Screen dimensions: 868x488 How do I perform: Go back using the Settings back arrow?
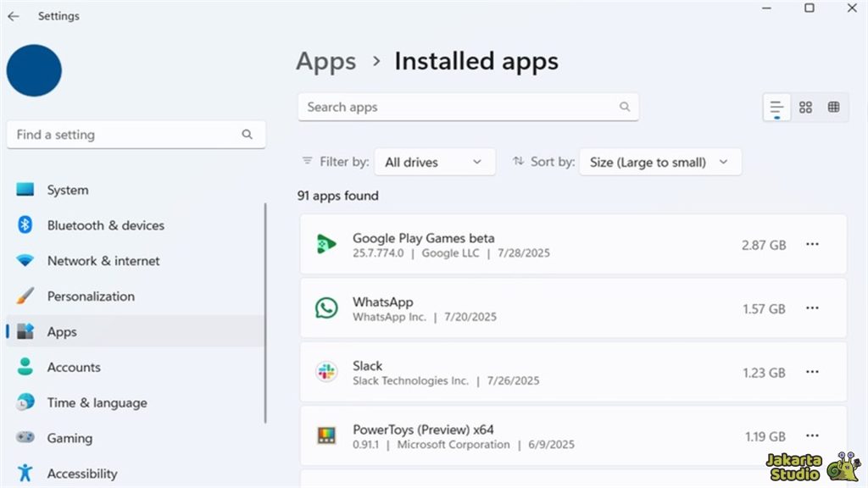(14, 17)
